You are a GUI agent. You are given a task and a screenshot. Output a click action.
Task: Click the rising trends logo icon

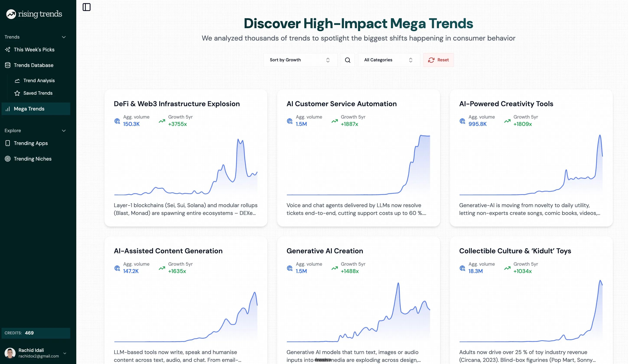coord(11,14)
